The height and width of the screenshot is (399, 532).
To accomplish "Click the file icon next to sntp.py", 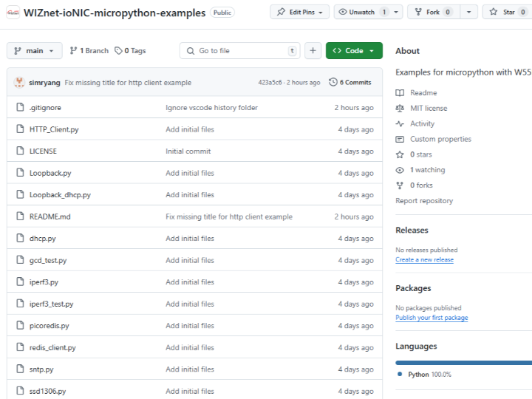I will 21,369.
